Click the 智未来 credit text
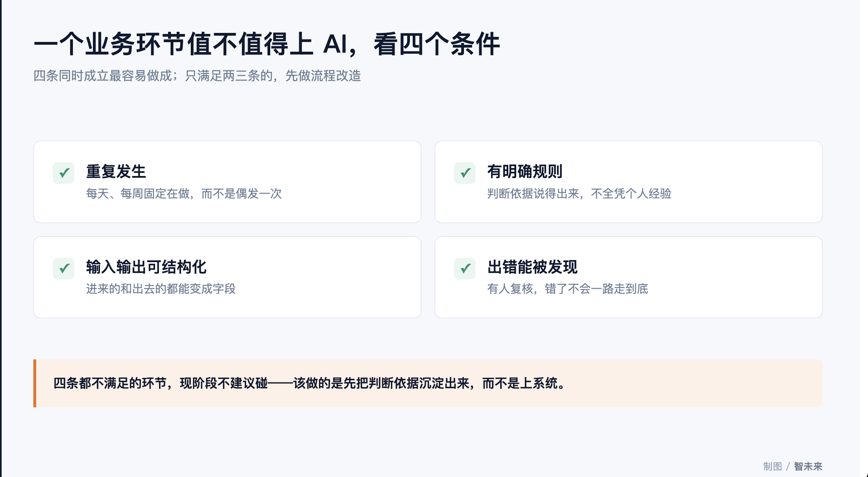The width and height of the screenshot is (868, 477). [808, 466]
